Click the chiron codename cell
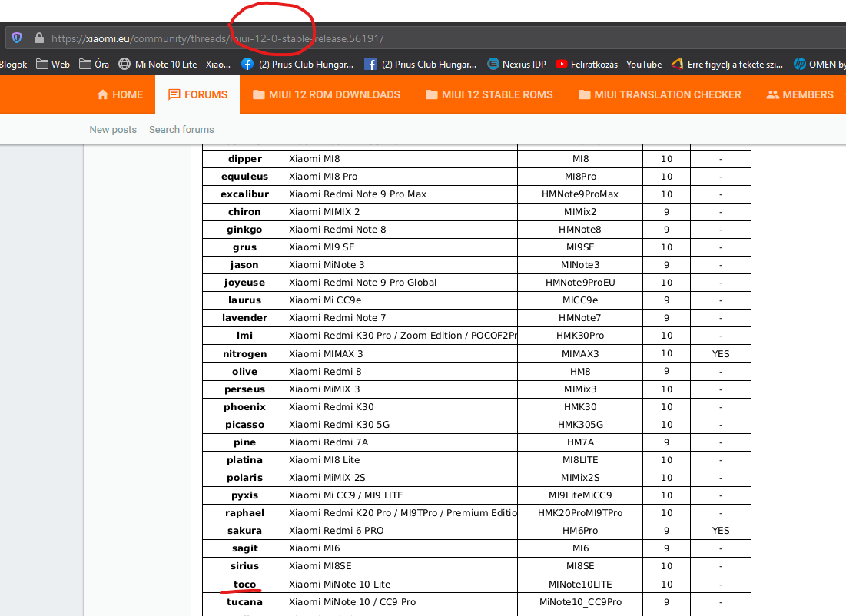 (x=244, y=212)
